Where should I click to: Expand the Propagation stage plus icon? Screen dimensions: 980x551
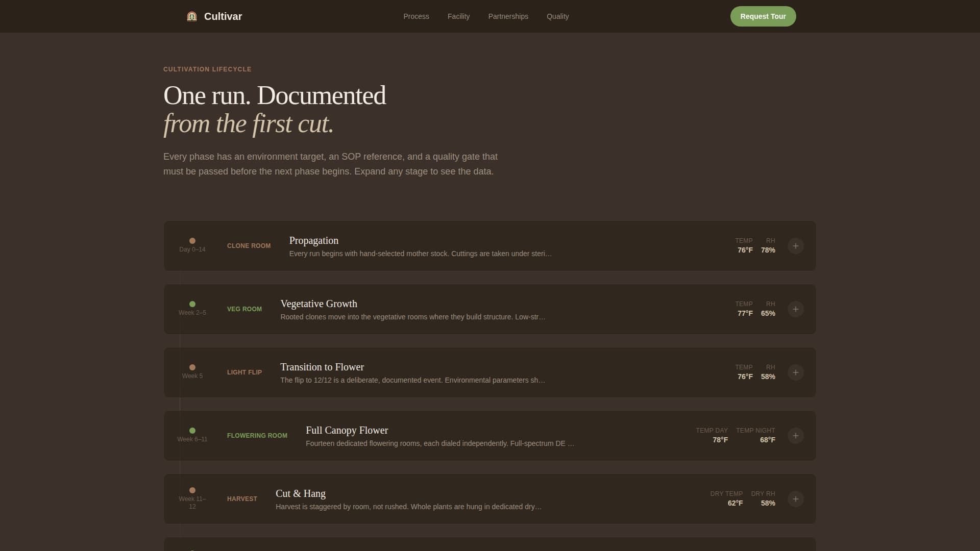[x=795, y=246]
